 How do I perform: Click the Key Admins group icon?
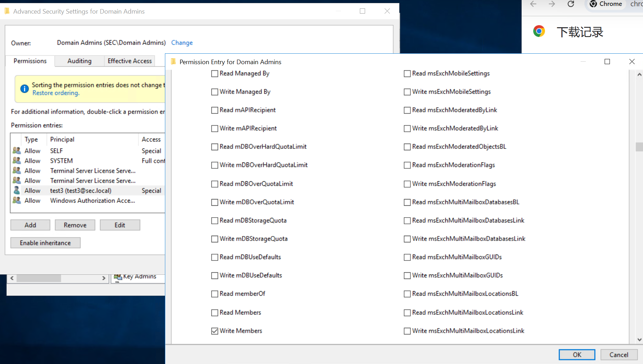(x=118, y=277)
